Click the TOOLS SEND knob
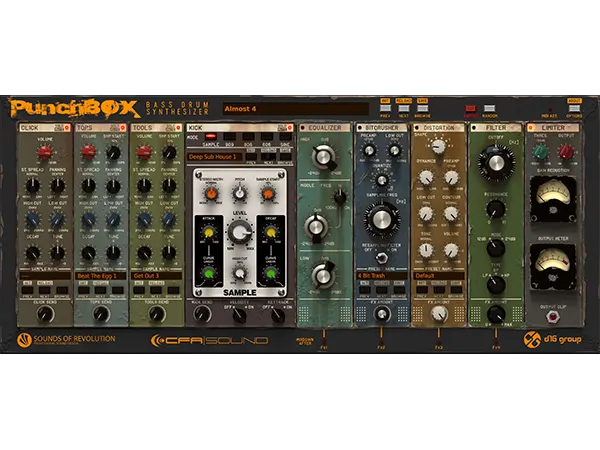 click(x=157, y=314)
